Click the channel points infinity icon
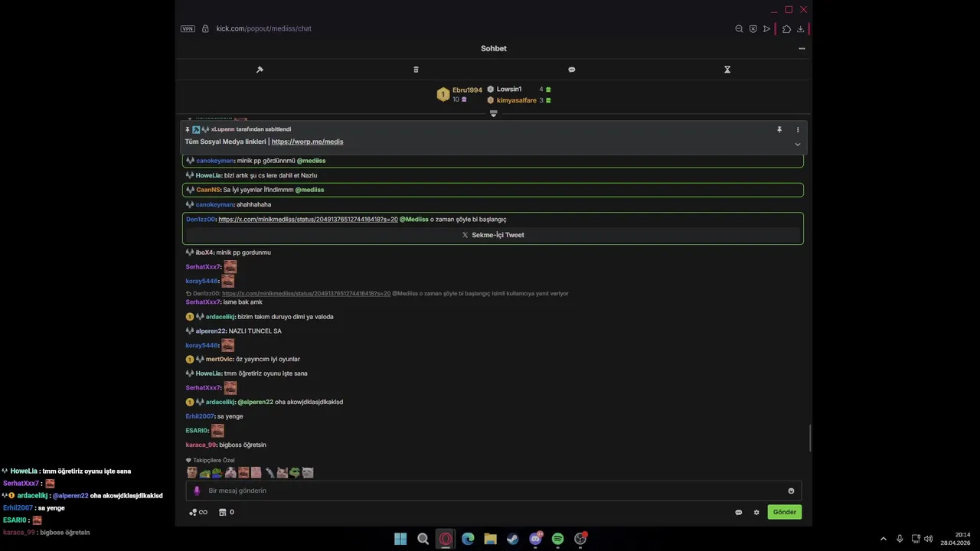The height and width of the screenshot is (551, 980). [198, 512]
